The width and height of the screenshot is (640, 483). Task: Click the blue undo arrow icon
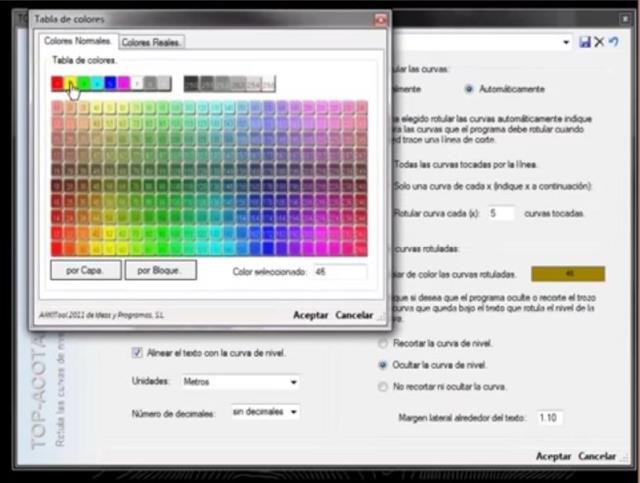point(613,42)
